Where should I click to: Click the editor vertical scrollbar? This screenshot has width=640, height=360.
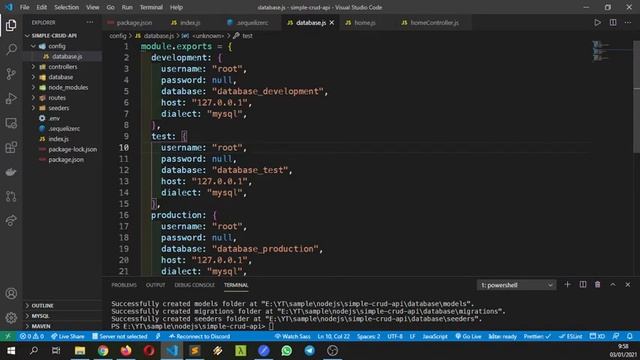point(636,96)
